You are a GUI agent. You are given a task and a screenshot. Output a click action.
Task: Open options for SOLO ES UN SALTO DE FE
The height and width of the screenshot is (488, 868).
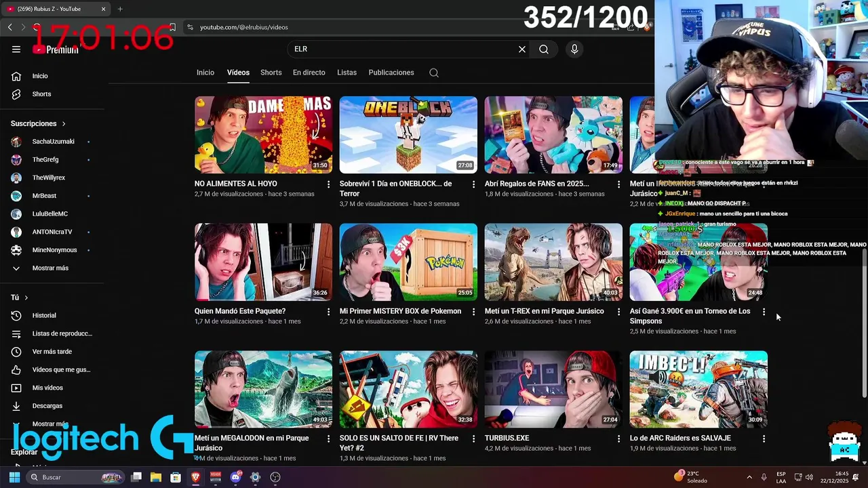pyautogui.click(x=474, y=439)
